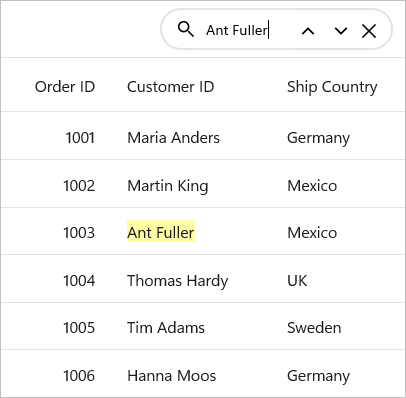Click order number 1001 cell

point(80,138)
